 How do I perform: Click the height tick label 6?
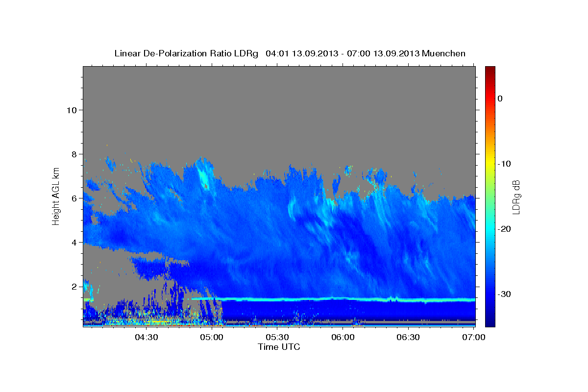click(x=74, y=198)
